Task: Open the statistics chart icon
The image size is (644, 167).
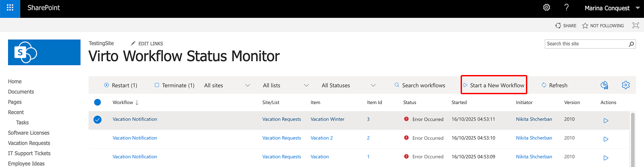Action: 604,85
